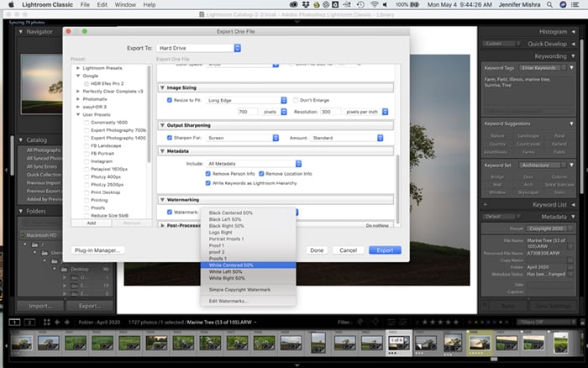Viewport: 588px width, 368px height.
Task: Open the Apple menu
Action: tap(11, 4)
